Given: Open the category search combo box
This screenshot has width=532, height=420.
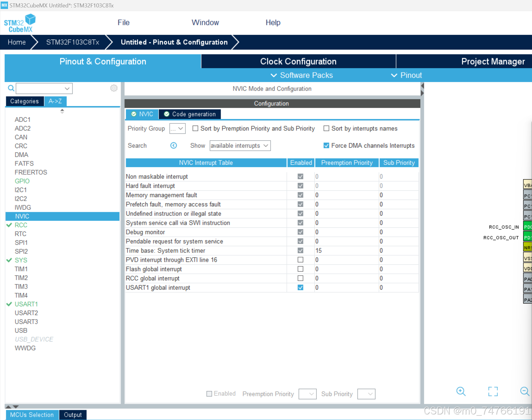Looking at the screenshot, I should (x=44, y=89).
